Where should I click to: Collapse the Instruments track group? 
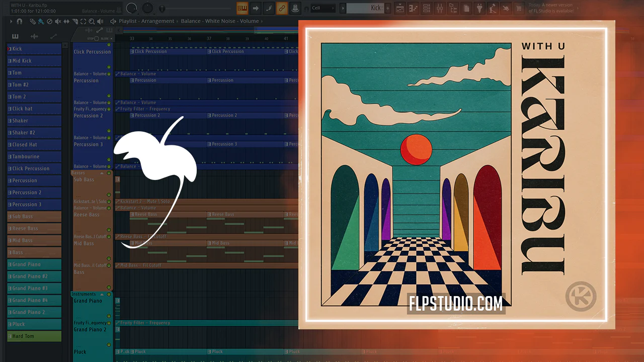103,294
